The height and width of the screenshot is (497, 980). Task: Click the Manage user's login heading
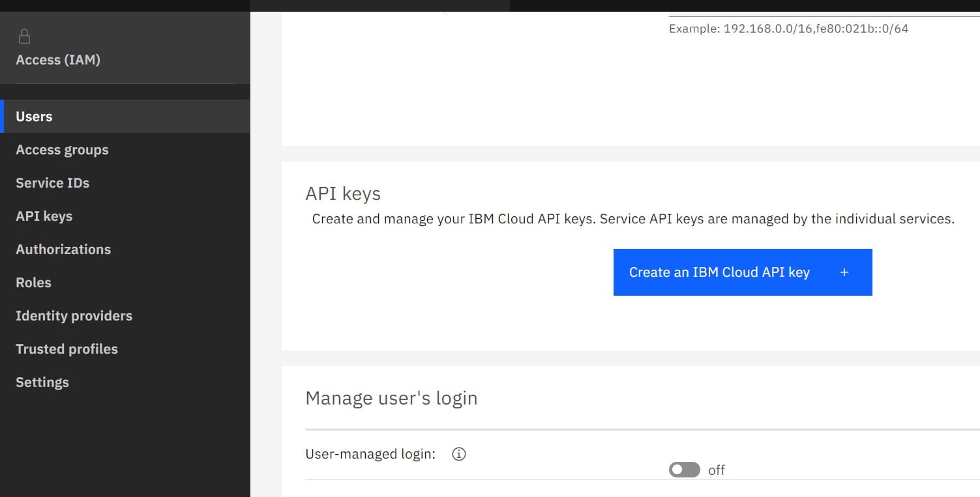pos(391,398)
